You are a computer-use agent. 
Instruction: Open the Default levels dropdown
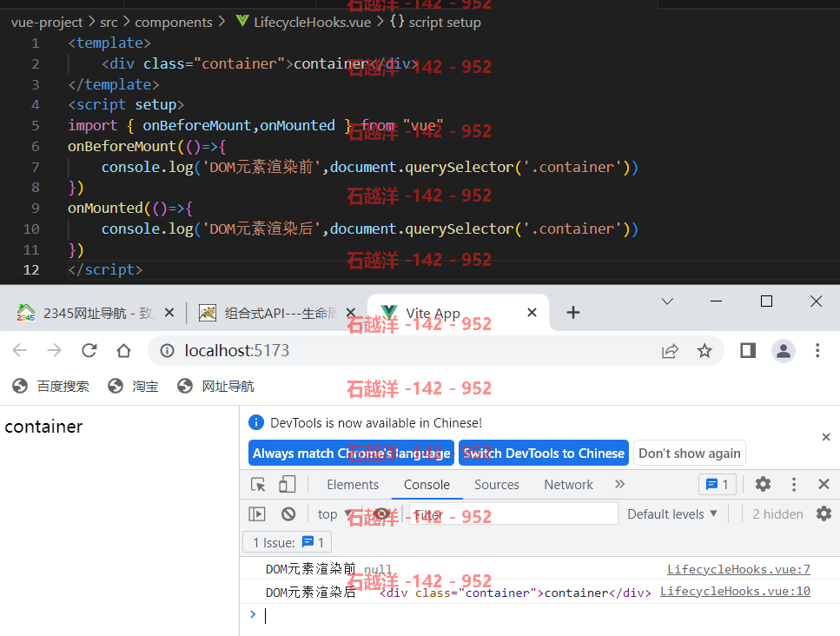[x=672, y=514]
